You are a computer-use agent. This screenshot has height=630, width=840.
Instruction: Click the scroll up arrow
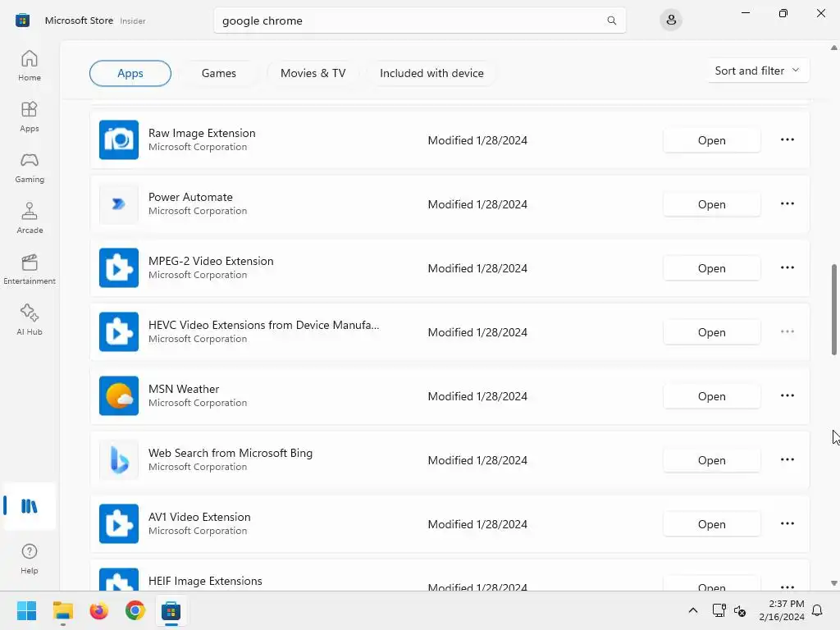[834, 48]
